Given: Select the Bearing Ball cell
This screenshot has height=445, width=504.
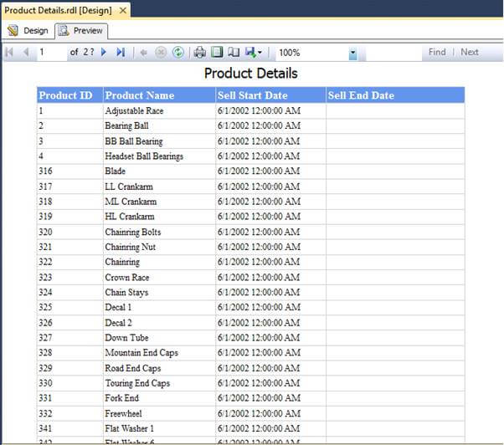Looking at the screenshot, I should (x=159, y=125).
